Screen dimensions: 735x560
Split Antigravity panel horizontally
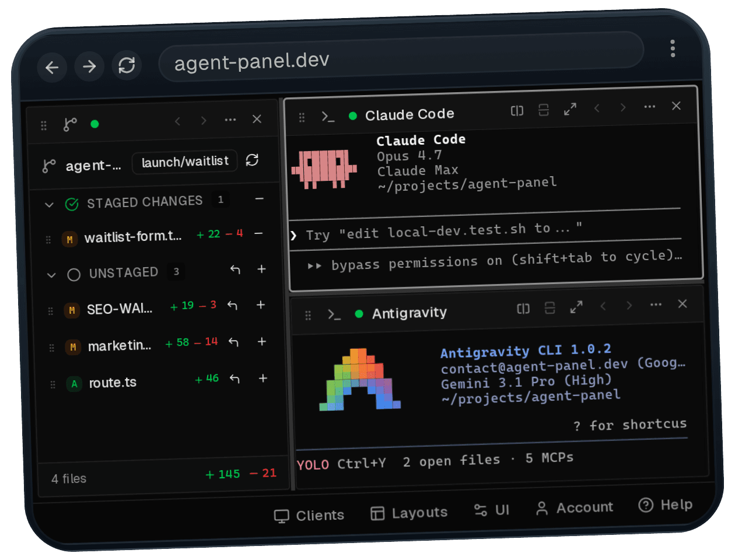click(x=523, y=309)
